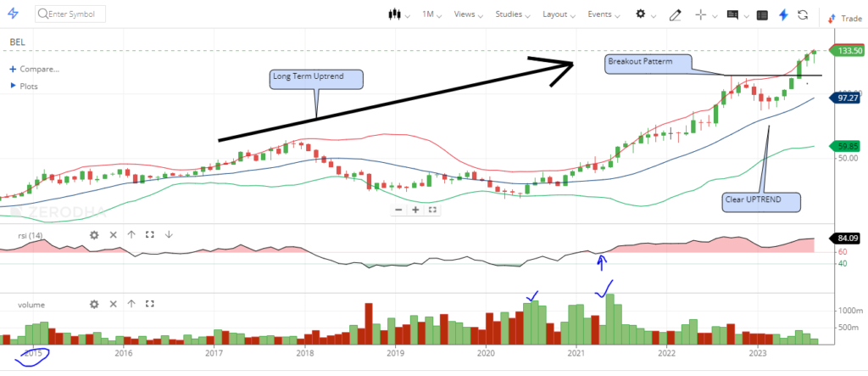
Task: Zoom in using the plus chart button
Action: point(415,210)
